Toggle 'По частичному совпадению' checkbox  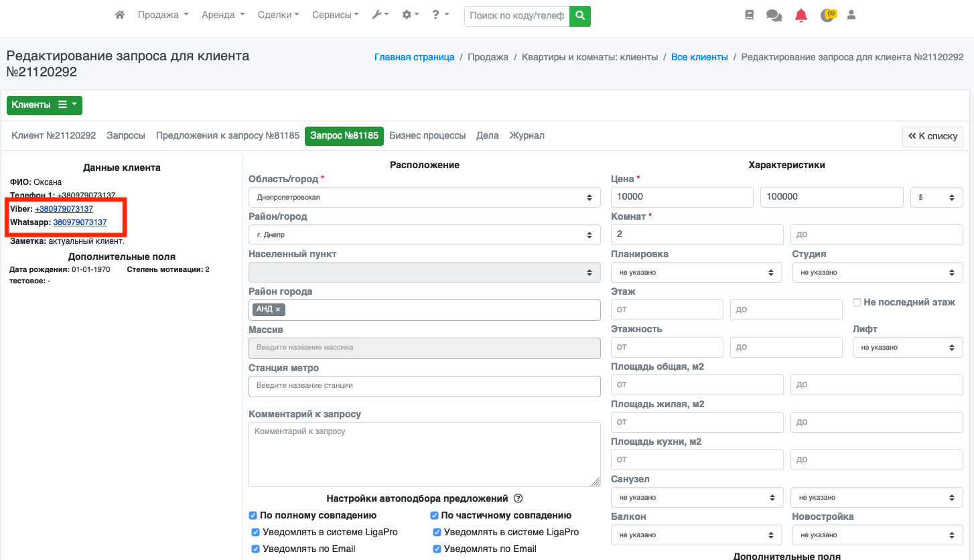[434, 516]
